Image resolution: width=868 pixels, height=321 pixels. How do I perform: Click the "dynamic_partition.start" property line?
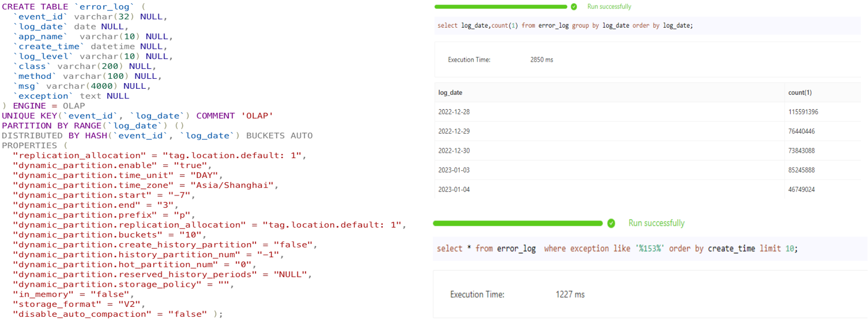[x=104, y=195]
